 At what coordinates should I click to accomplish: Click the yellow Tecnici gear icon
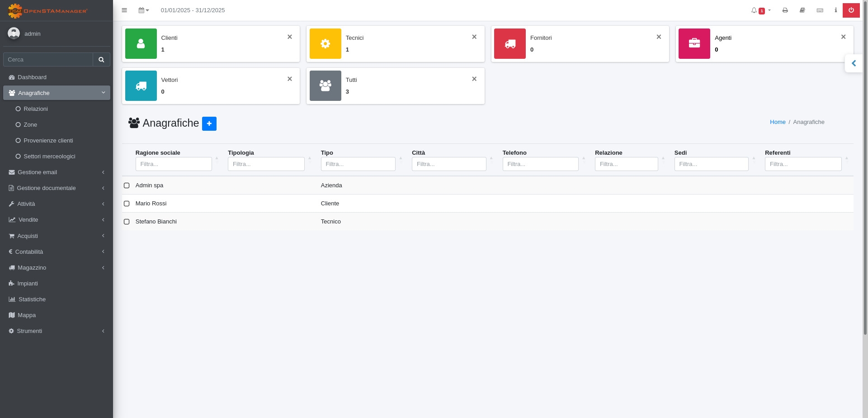click(x=325, y=44)
